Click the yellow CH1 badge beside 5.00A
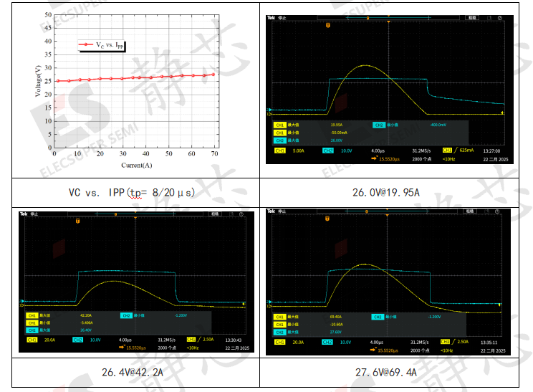The image size is (533, 392). click(x=280, y=150)
